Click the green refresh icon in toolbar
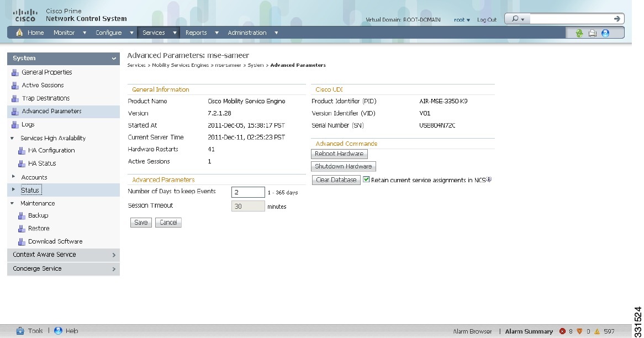The width and height of the screenshot is (644, 338). (579, 33)
